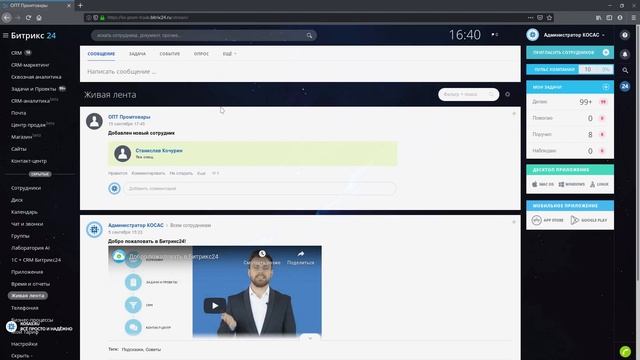Bookmark this page with the star icon
This screenshot has width=640, height=360.
pos(549,18)
